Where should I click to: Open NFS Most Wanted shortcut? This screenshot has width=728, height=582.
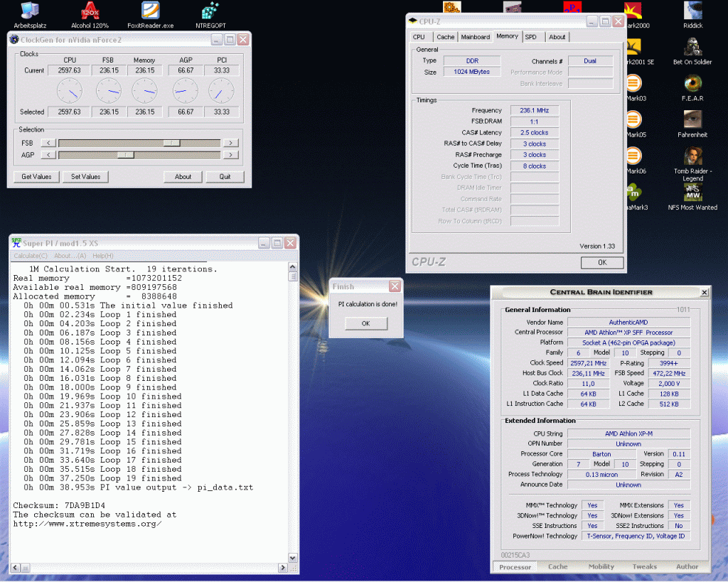coord(692,198)
